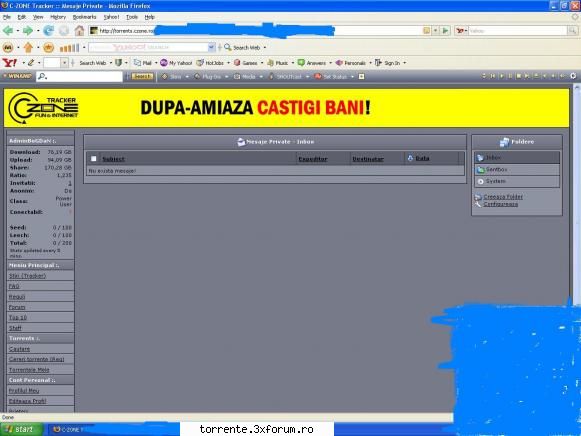The image size is (581, 436).
Task: Click the Creeaza Folder link
Action: [x=503, y=197]
